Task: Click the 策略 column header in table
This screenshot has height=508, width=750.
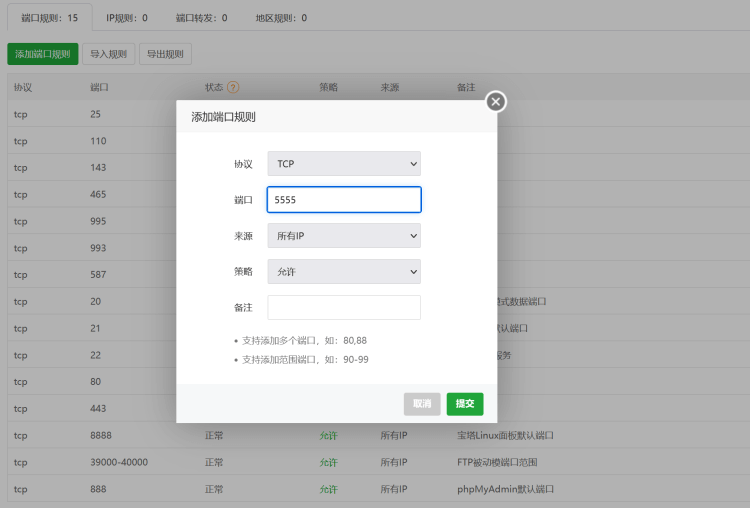Action: [x=329, y=87]
